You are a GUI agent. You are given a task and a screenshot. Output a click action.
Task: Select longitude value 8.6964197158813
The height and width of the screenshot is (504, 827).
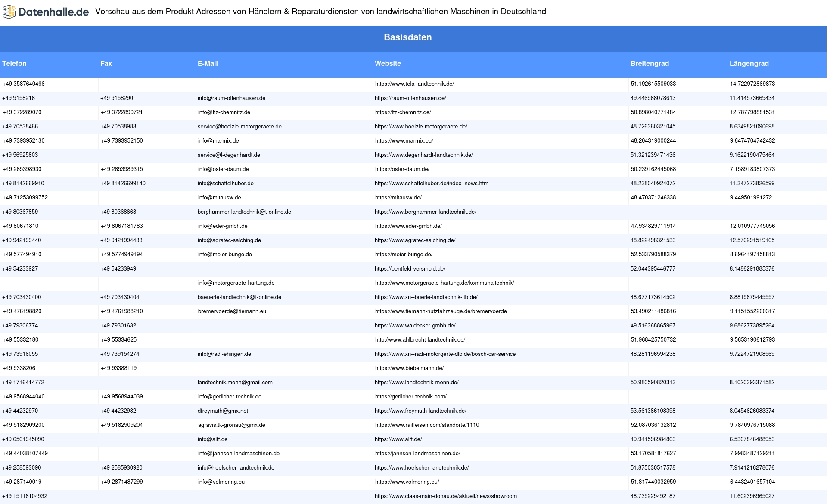(752, 255)
